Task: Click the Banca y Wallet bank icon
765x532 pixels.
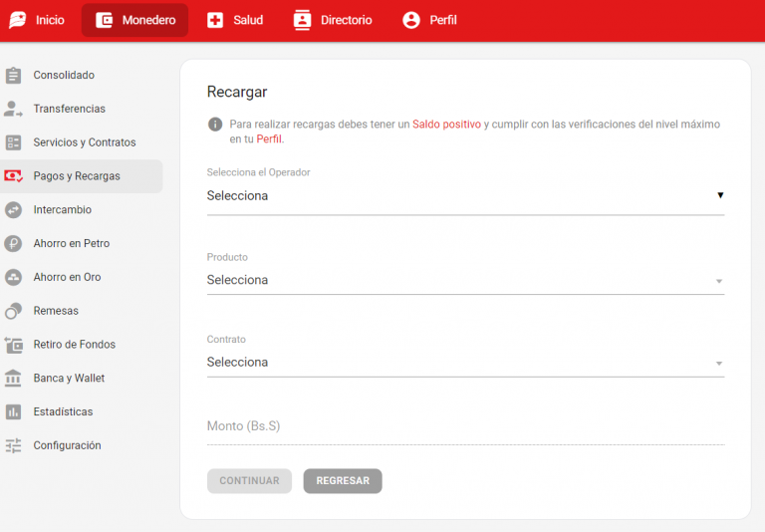Action: [x=13, y=379]
